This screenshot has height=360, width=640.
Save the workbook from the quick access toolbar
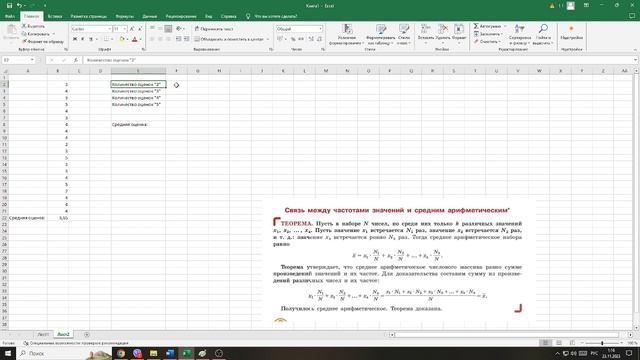[x=9, y=6]
